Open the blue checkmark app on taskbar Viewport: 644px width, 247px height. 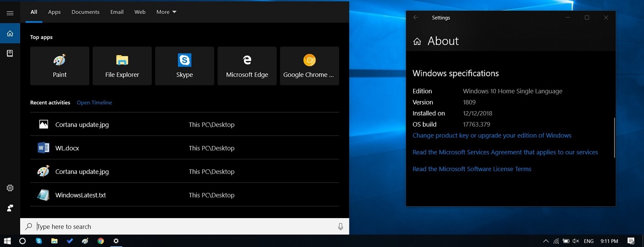point(70,241)
